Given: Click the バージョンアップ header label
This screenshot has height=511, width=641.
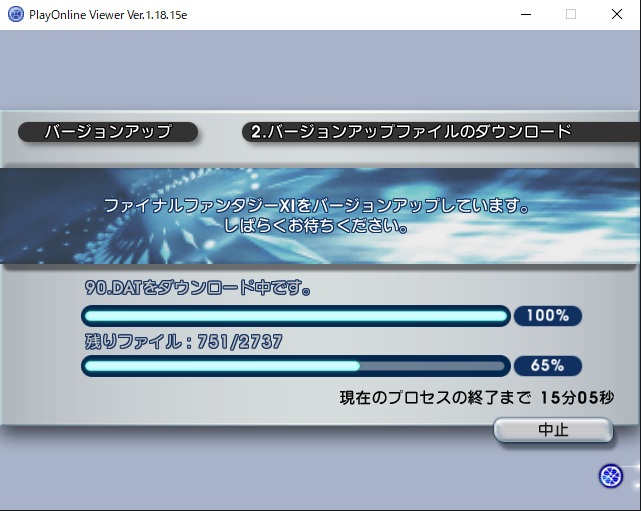Looking at the screenshot, I should tap(108, 132).
